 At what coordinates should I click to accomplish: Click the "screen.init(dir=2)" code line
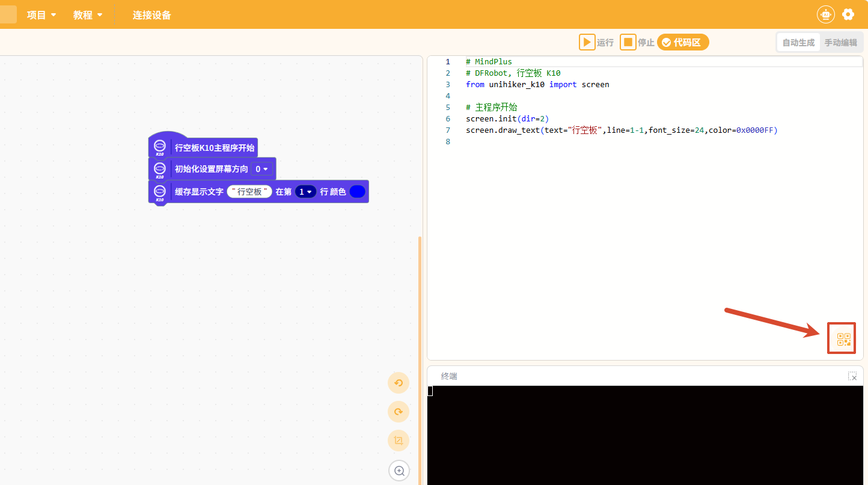point(507,119)
